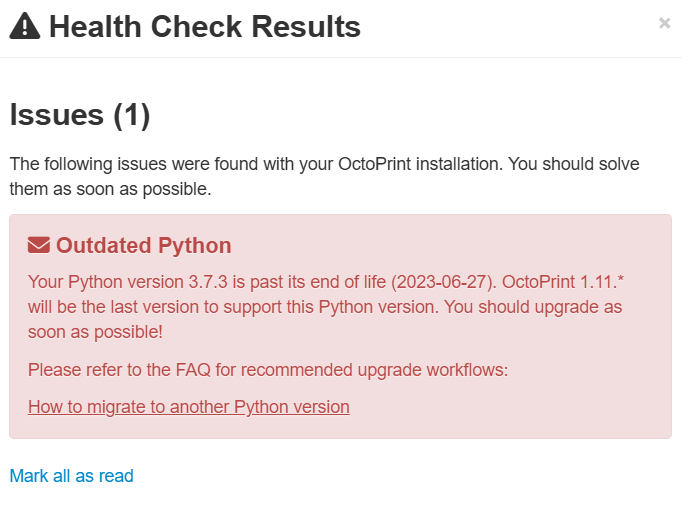Click the OctoPrint 1.11.* version mention
This screenshot has height=527, width=682.
563,282
